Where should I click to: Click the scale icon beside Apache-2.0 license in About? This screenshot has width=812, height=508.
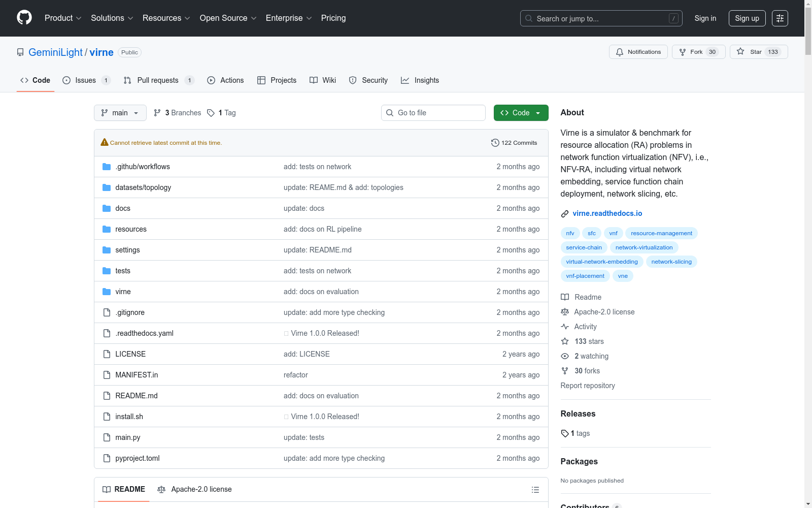[x=565, y=312]
